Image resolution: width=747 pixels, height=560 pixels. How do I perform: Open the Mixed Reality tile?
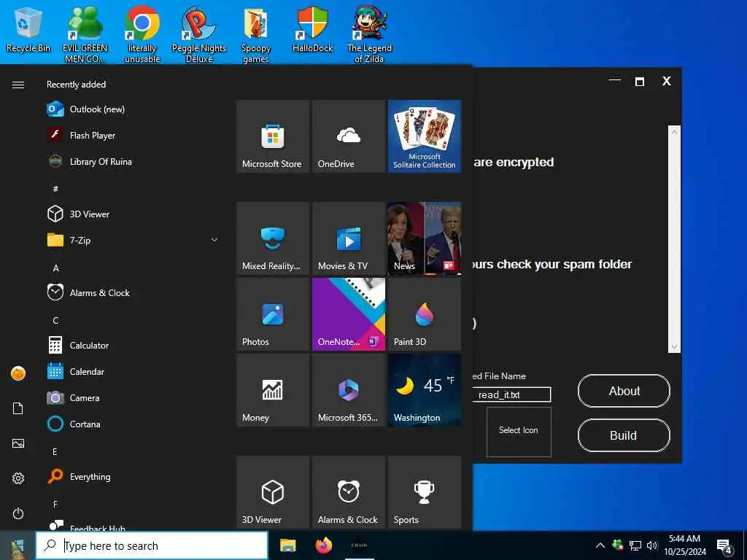point(273,238)
